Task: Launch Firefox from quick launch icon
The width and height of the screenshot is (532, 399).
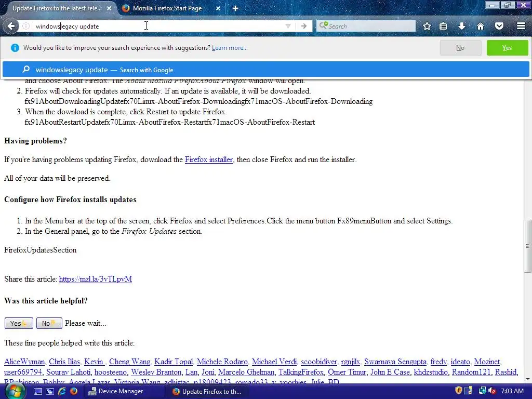Action: (x=74, y=391)
